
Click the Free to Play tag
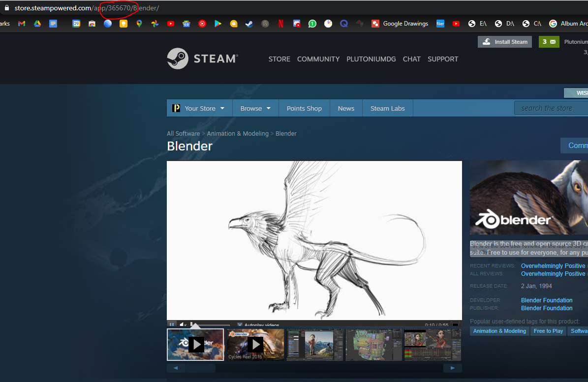click(548, 331)
